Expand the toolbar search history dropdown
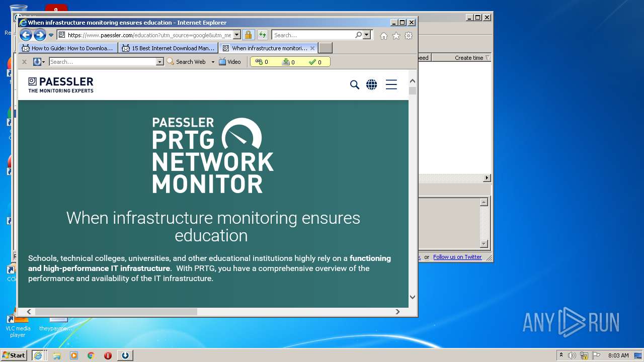This screenshot has height=362, width=644. click(x=160, y=62)
